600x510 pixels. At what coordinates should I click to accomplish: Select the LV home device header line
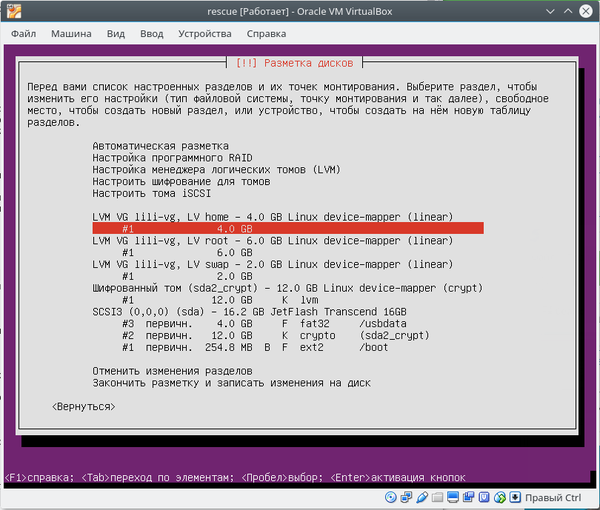click(x=273, y=217)
